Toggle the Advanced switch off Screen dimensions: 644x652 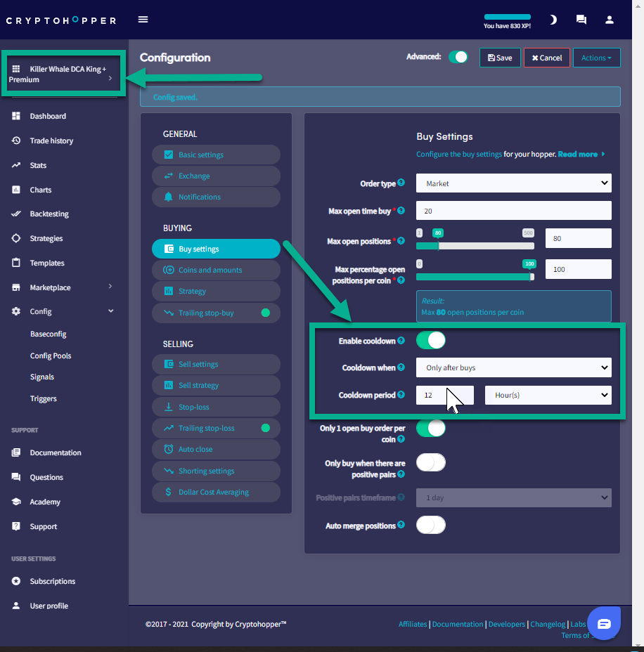(x=458, y=57)
